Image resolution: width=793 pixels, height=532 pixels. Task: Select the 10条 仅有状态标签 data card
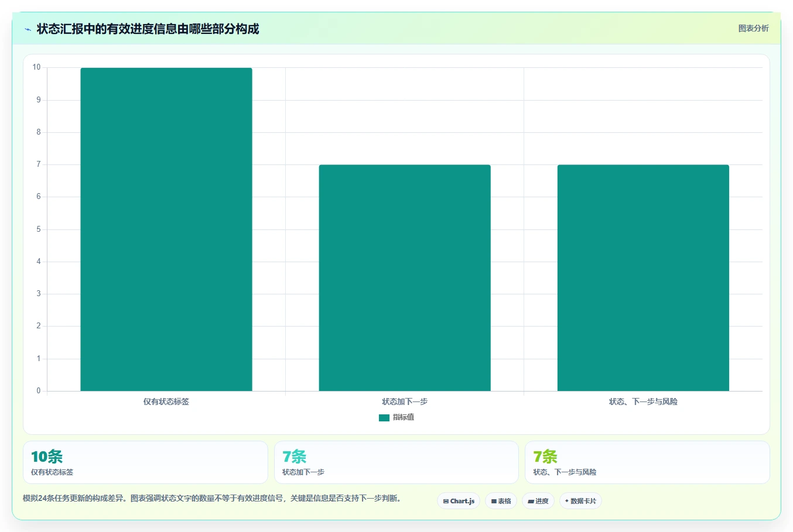145,462
